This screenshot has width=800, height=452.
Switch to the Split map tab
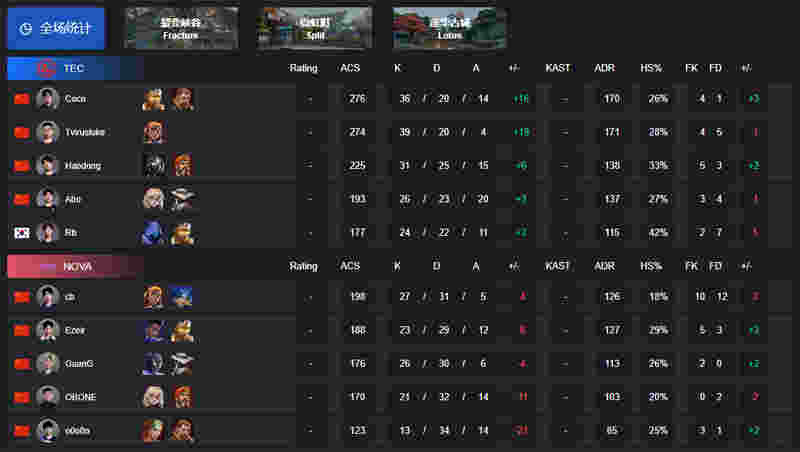pyautogui.click(x=315, y=28)
